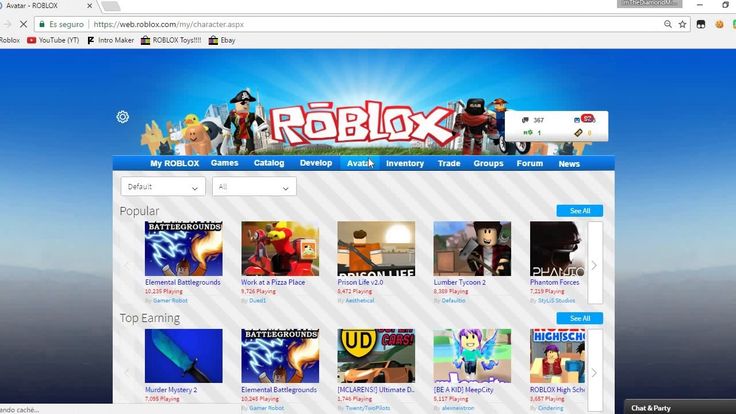The image size is (736, 414).
Task: Click the [BE A KID] MeepCity title link
Action: [464, 390]
